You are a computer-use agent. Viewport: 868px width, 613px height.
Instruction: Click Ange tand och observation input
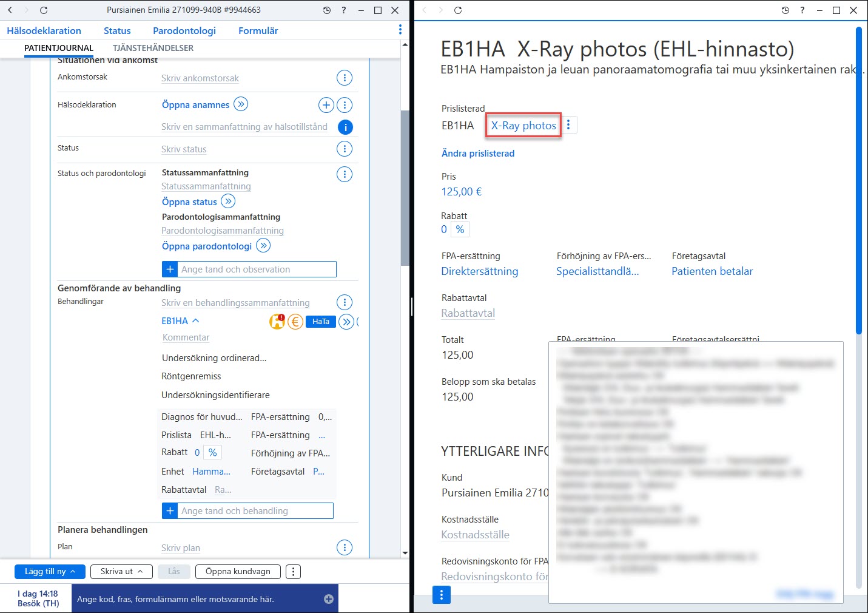pyautogui.click(x=257, y=269)
